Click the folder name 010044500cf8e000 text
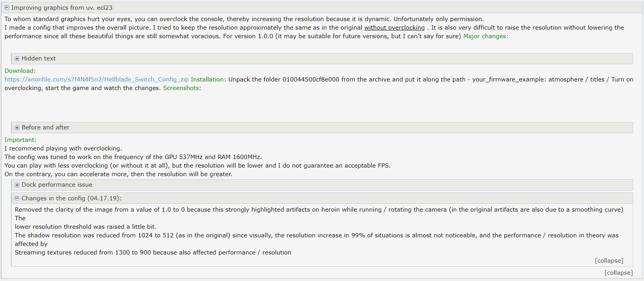This screenshot has width=644, height=281. (x=311, y=80)
